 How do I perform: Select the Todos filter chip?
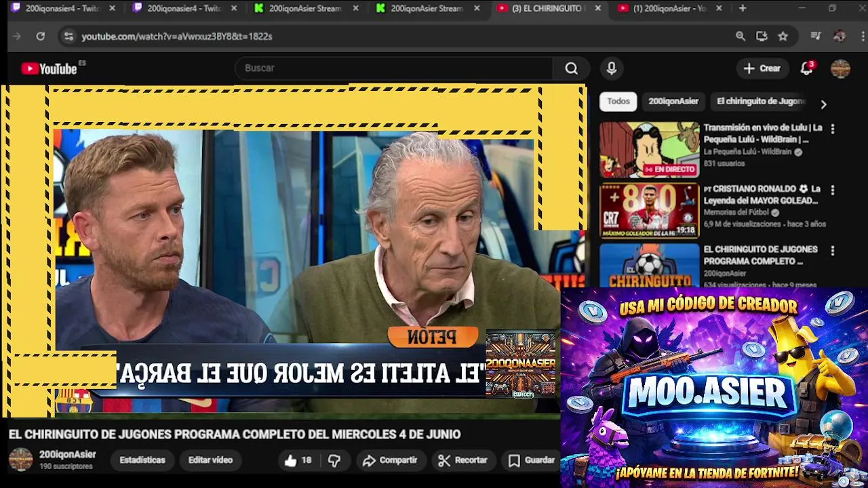pyautogui.click(x=618, y=102)
